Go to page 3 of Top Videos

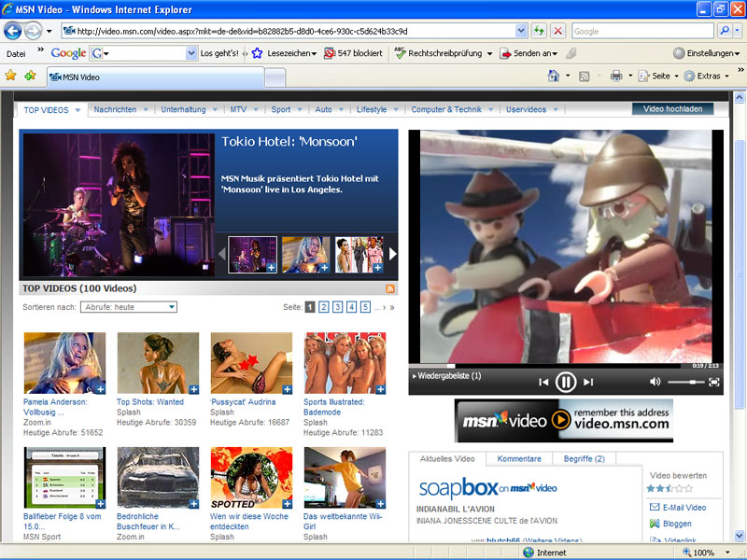point(337,307)
